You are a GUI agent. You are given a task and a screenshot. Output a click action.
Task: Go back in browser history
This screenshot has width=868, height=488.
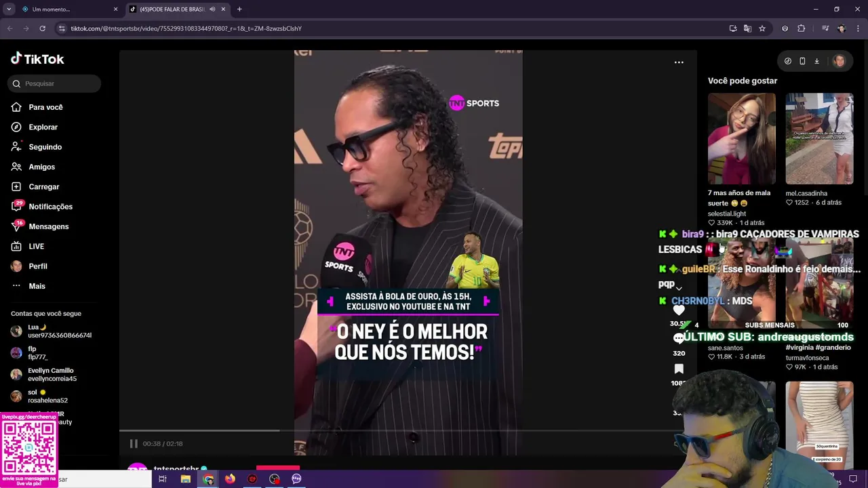click(x=9, y=28)
